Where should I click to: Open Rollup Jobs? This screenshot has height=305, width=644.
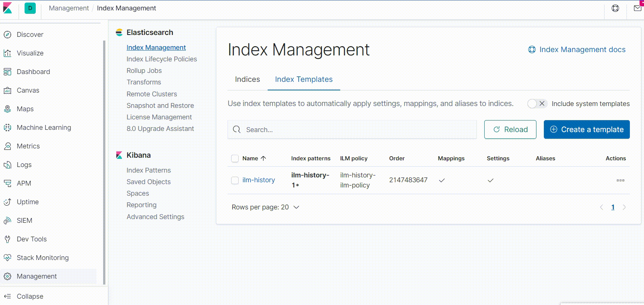click(x=144, y=71)
